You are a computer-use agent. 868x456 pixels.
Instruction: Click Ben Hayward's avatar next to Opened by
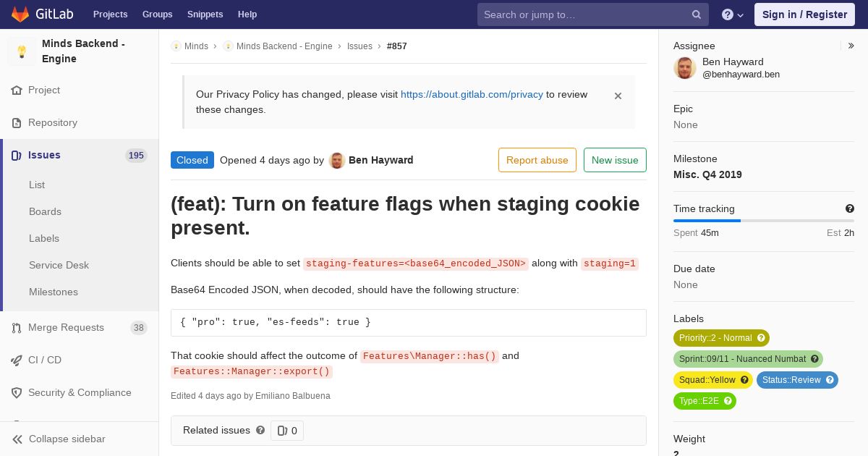pos(336,161)
